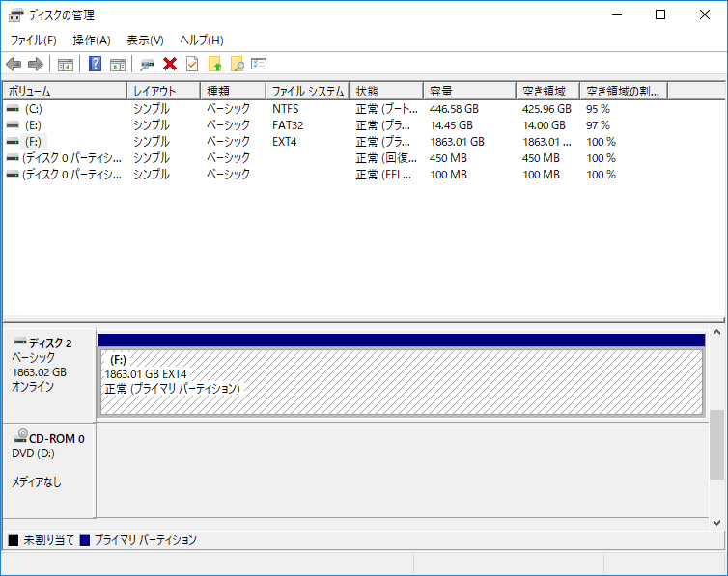Viewport: 728px width, 576px height.
Task: Select the (C:) volume row name
Action: pyautogui.click(x=34, y=109)
